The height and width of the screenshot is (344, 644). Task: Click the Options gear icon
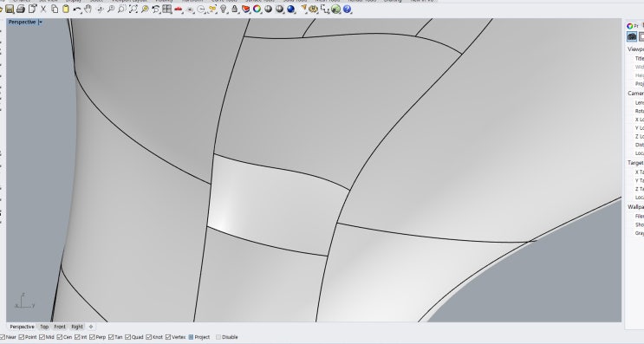[x=314, y=9]
